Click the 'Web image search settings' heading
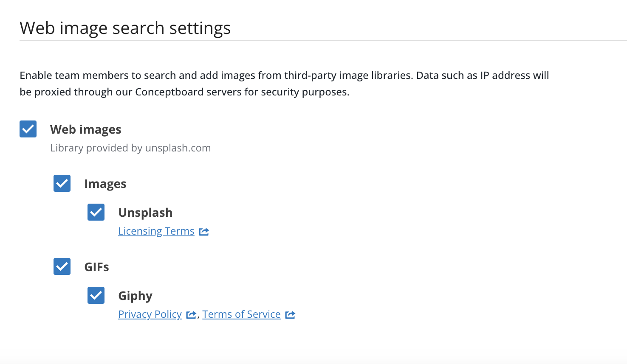 click(x=125, y=28)
